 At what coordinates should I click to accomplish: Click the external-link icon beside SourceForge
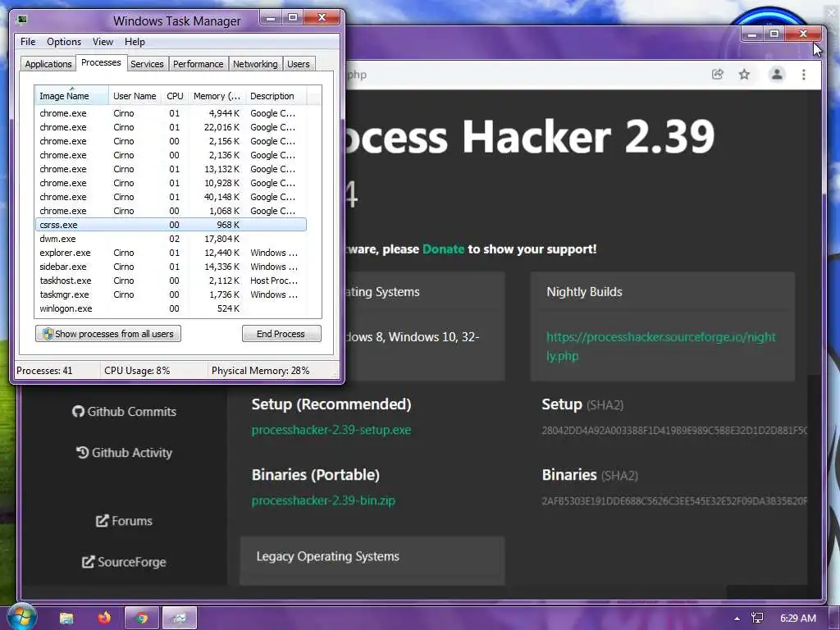[88, 562]
